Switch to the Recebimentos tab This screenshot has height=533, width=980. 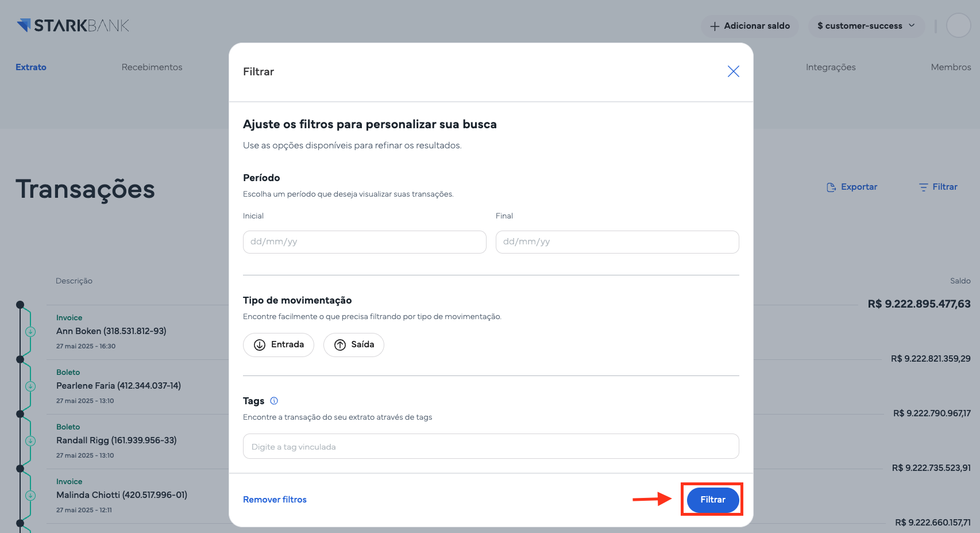click(x=152, y=67)
